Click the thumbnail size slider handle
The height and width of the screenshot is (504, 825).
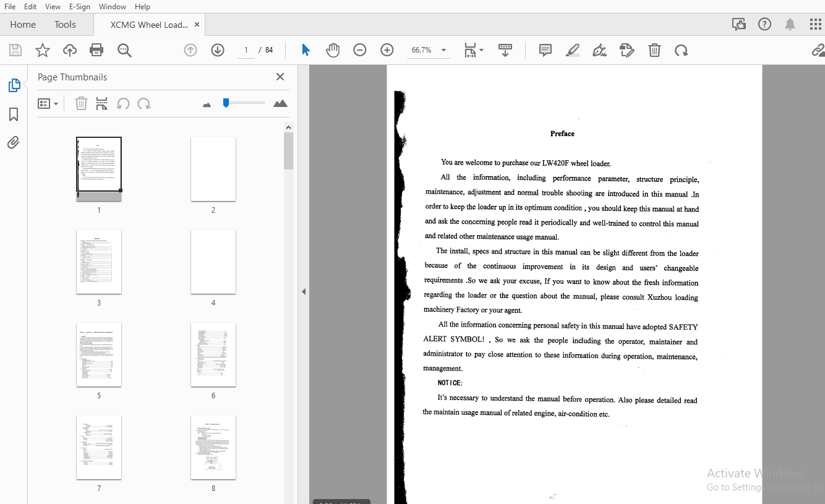(x=226, y=103)
